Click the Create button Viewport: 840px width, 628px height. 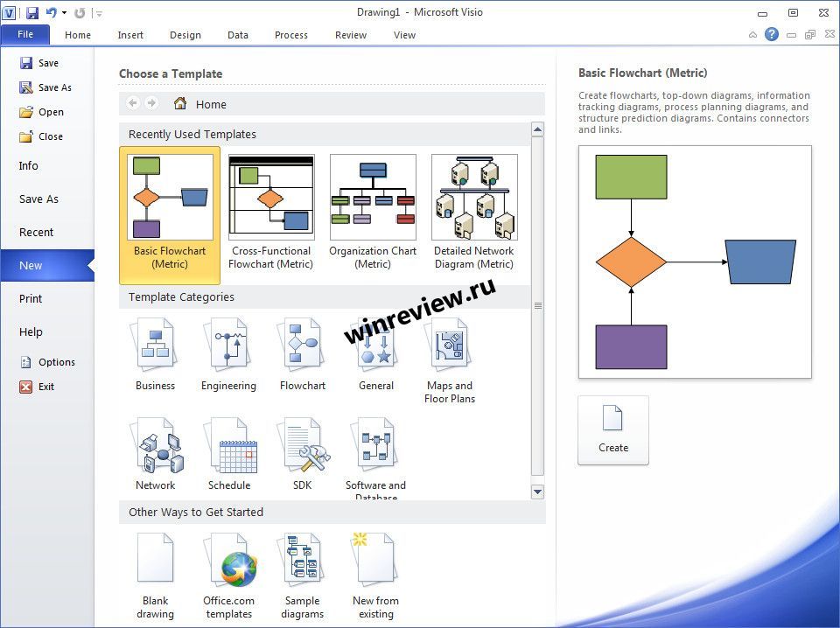(613, 430)
